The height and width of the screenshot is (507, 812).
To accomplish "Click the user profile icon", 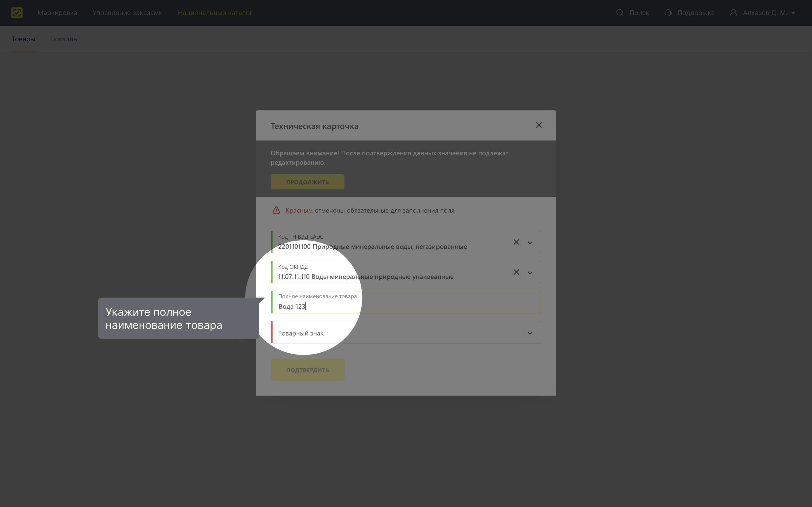I will click(x=734, y=13).
